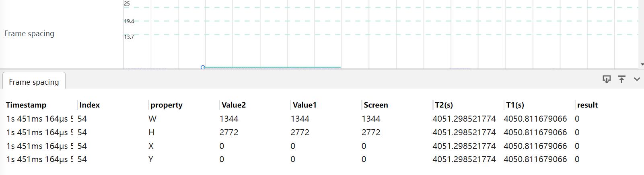Click the result column header

tap(587, 105)
